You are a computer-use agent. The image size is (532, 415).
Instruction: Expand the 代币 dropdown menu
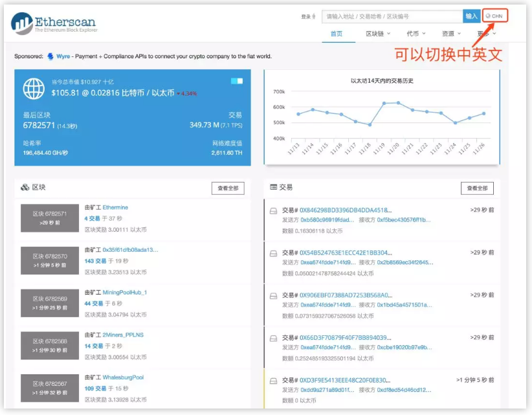pyautogui.click(x=416, y=34)
